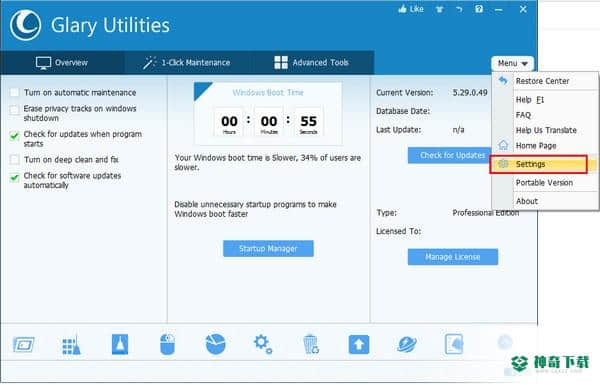Click the Restore Center arrow icon in menu

tap(503, 81)
